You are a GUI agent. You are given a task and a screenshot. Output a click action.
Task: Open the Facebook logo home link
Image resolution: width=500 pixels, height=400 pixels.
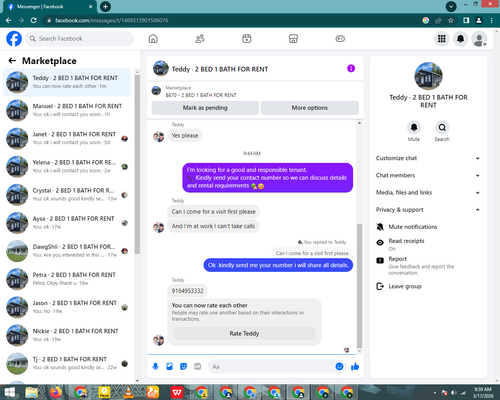(14, 39)
